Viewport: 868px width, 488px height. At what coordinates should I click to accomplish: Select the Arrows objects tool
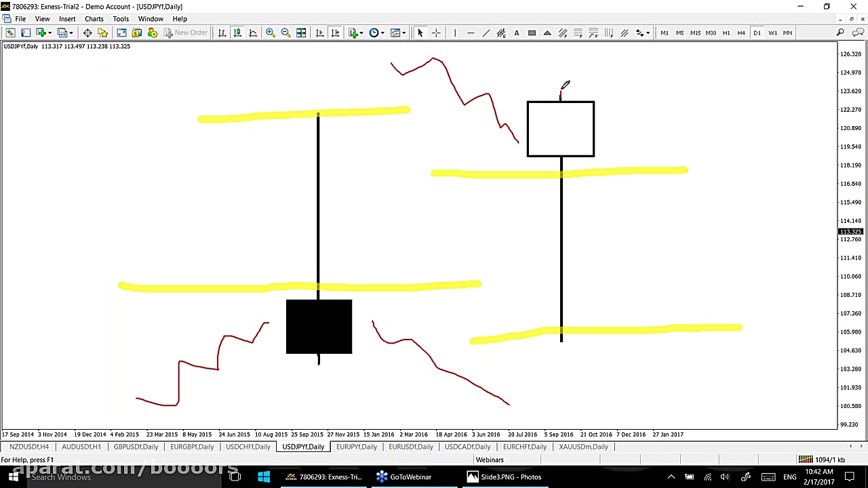639,33
